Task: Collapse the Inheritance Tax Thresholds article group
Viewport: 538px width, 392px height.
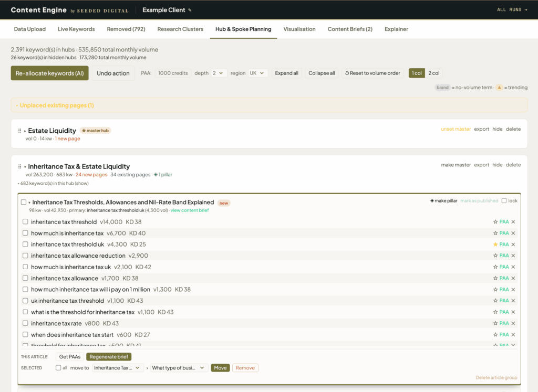Action: [29, 203]
